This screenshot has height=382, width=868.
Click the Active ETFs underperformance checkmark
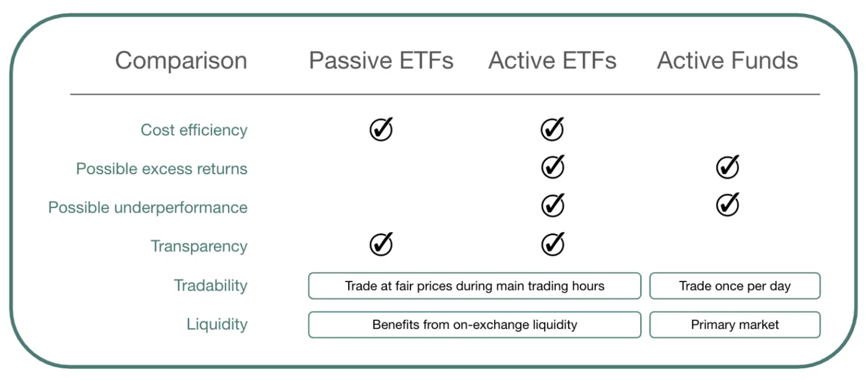tap(553, 205)
